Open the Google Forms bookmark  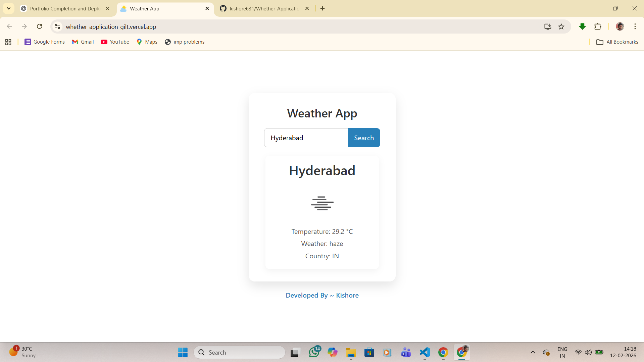click(44, 42)
